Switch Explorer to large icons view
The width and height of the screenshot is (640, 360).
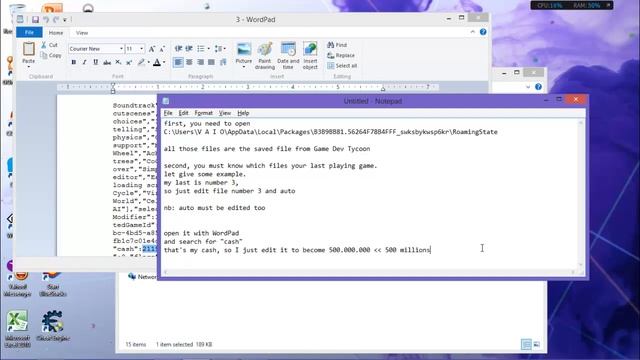click(x=537, y=344)
